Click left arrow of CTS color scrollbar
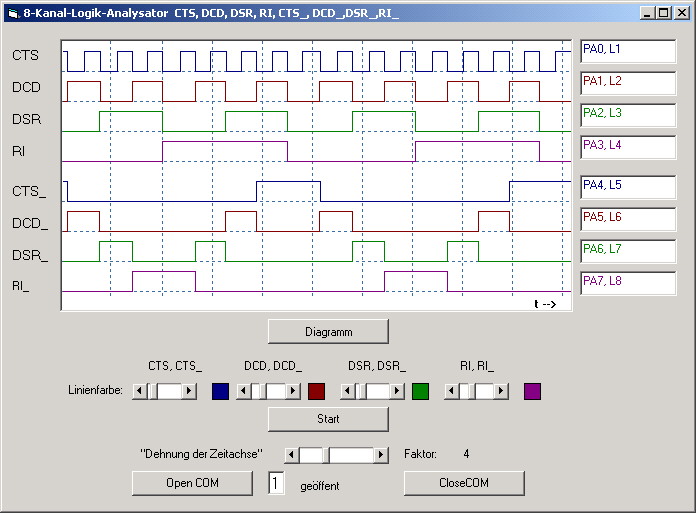Image resolution: width=696 pixels, height=513 pixels. tap(139, 391)
